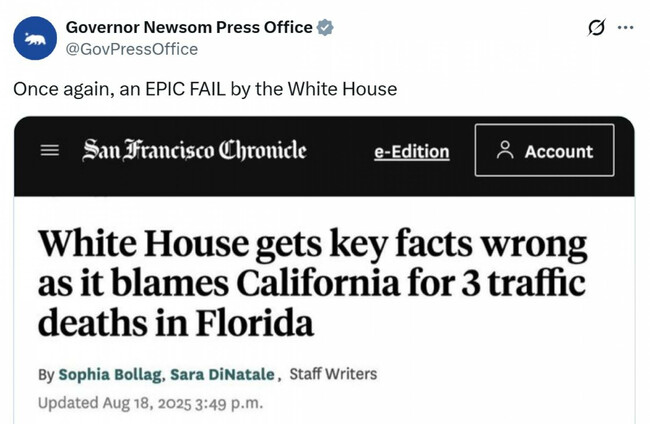The width and height of the screenshot is (650, 424).
Task: Open the e-Edition link
Action: 411,152
